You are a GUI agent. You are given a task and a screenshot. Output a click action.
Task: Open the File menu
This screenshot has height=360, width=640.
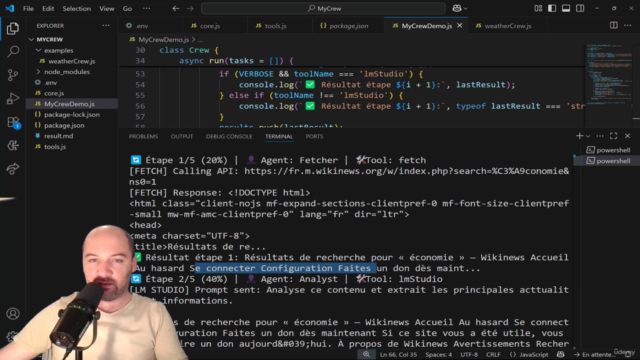coord(28,8)
